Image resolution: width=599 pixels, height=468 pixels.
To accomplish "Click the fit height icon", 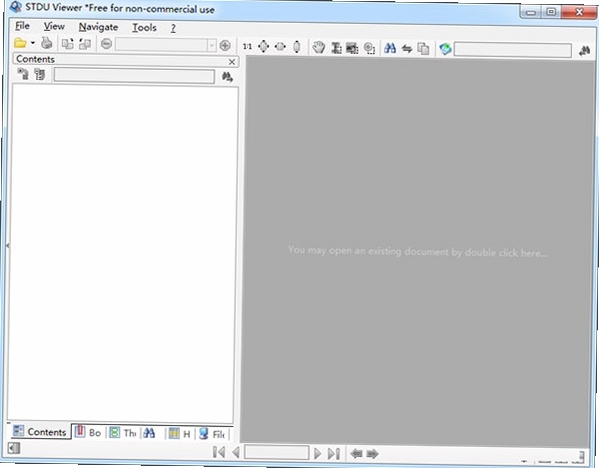I will click(x=296, y=47).
